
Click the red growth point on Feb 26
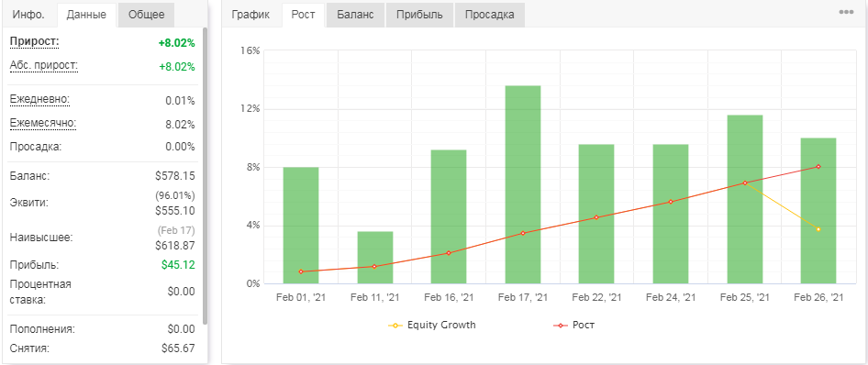pos(818,167)
